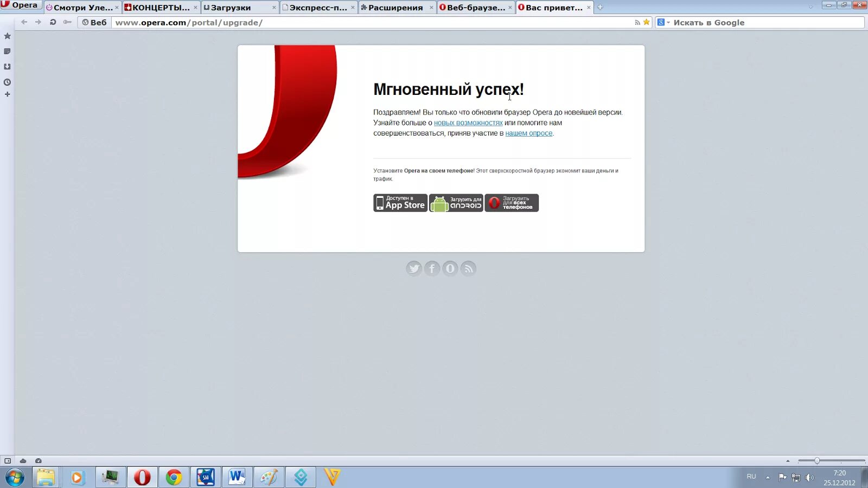Click the RSS feed icon in address bar

click(637, 22)
